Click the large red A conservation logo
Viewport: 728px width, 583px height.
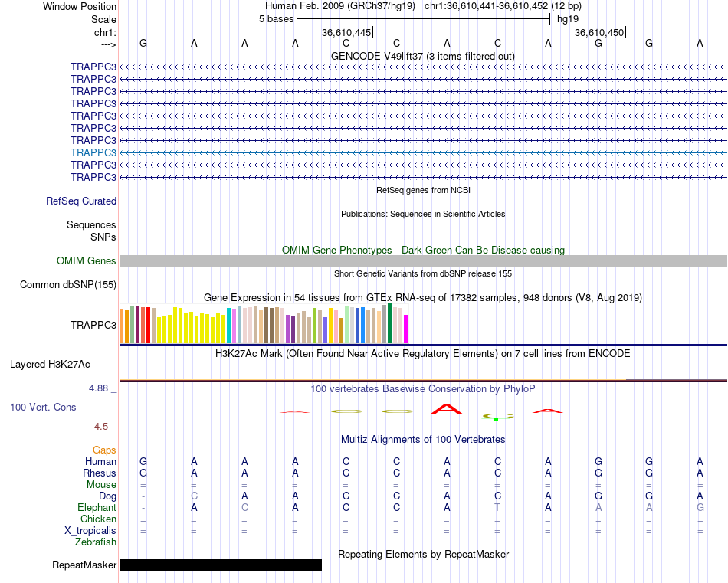(447, 409)
